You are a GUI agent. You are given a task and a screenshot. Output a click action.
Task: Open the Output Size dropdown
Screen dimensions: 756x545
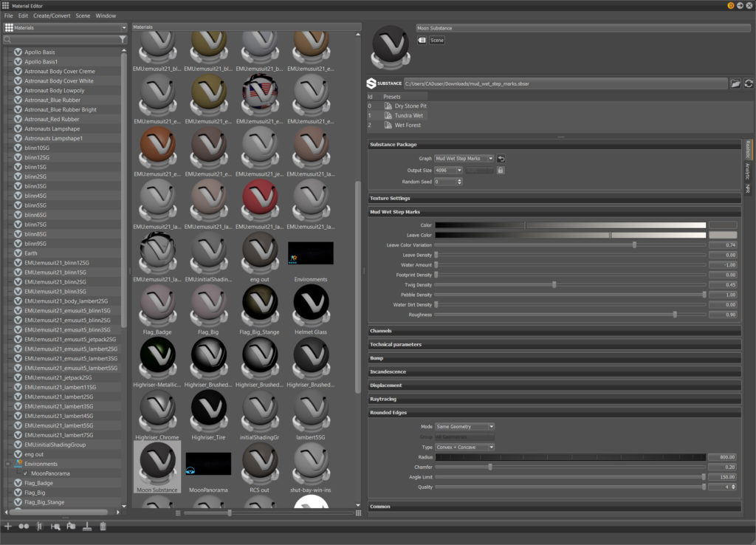(448, 171)
